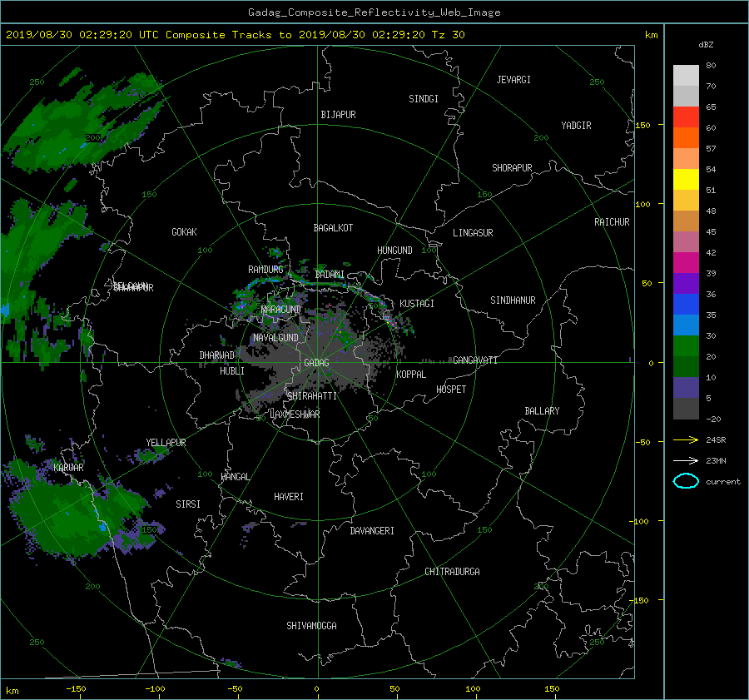Click the KOPPAL city label
Screen dimensions: 749x700
pos(411,375)
